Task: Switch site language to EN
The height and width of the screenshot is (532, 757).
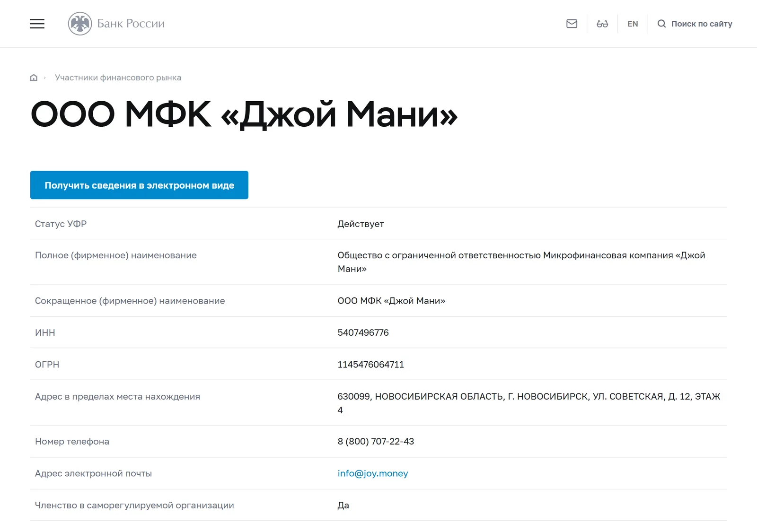Action: pyautogui.click(x=633, y=24)
